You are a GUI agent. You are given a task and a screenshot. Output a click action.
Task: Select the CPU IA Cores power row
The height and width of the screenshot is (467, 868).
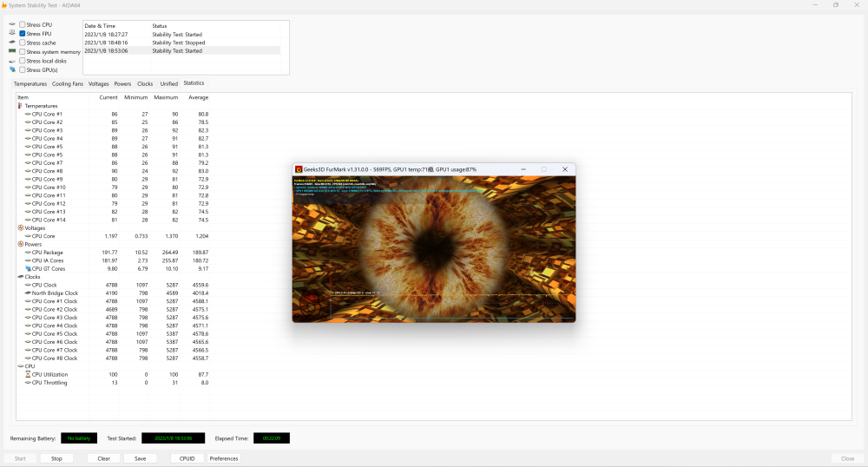coord(113,260)
